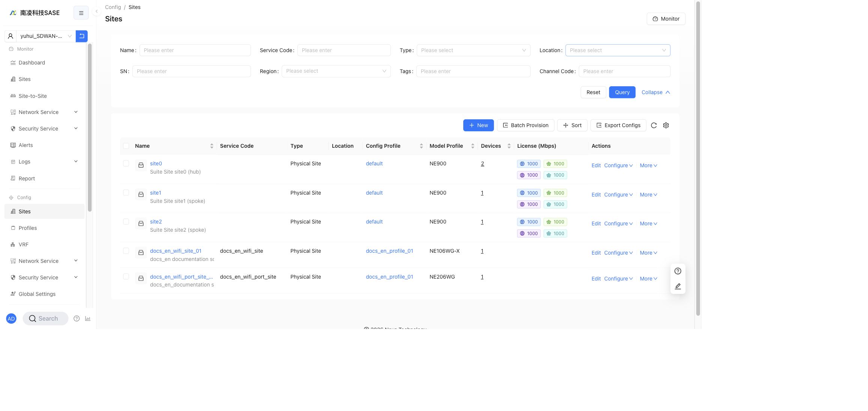Open the Monitor button at top right
The width and height of the screenshot is (868, 411).
point(666,19)
